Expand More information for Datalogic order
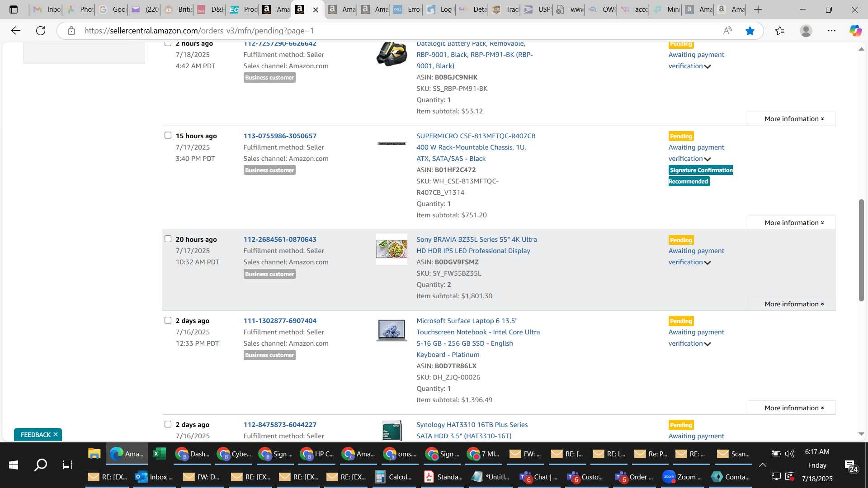The width and height of the screenshot is (868, 488). click(x=792, y=118)
